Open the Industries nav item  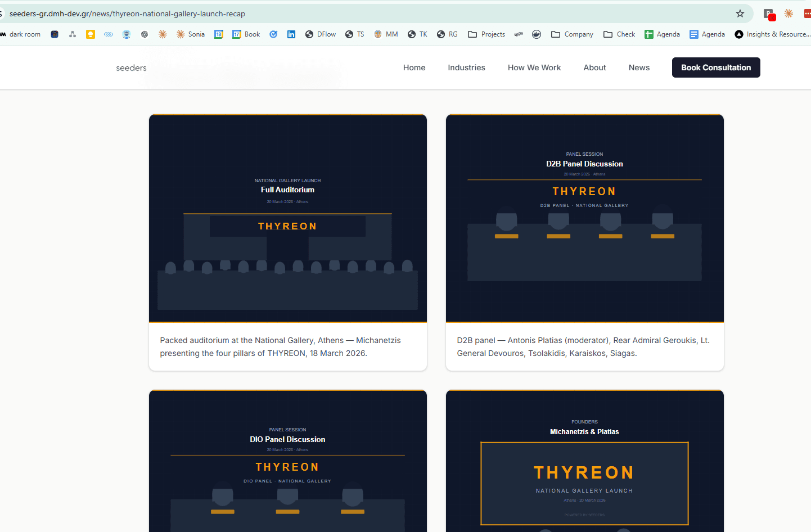click(x=466, y=67)
